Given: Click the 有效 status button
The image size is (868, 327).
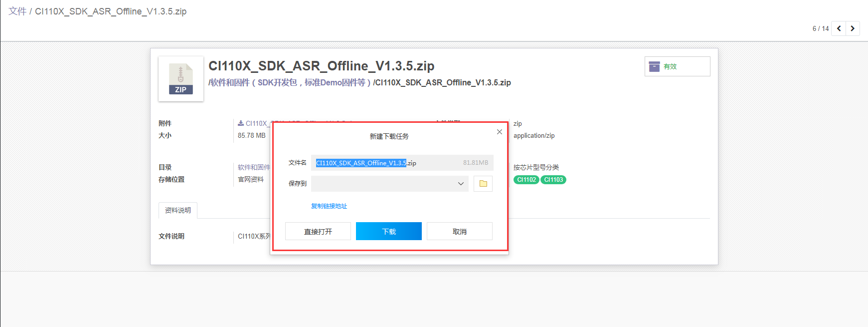Looking at the screenshot, I should (678, 66).
